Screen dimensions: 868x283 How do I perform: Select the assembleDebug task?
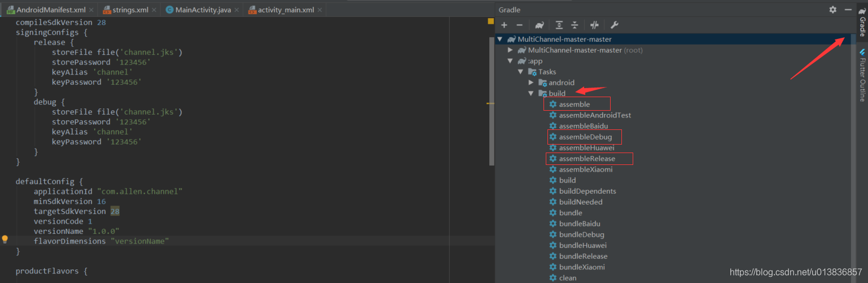(x=585, y=137)
